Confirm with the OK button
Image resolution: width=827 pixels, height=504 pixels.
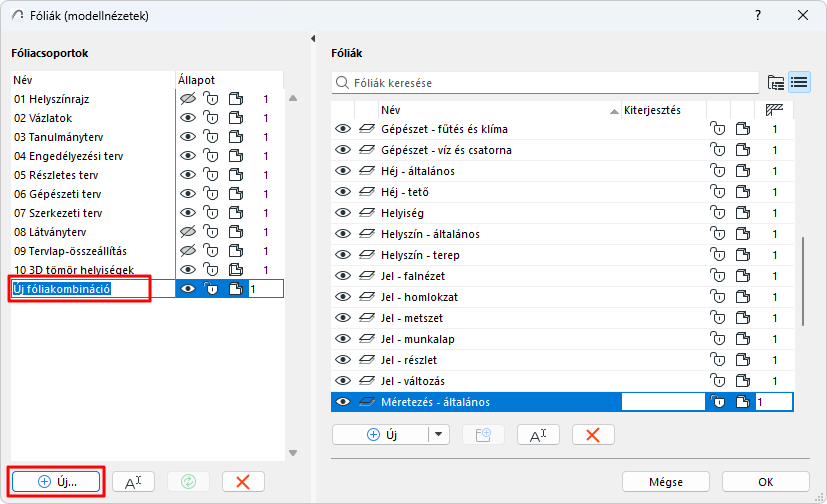tap(765, 481)
